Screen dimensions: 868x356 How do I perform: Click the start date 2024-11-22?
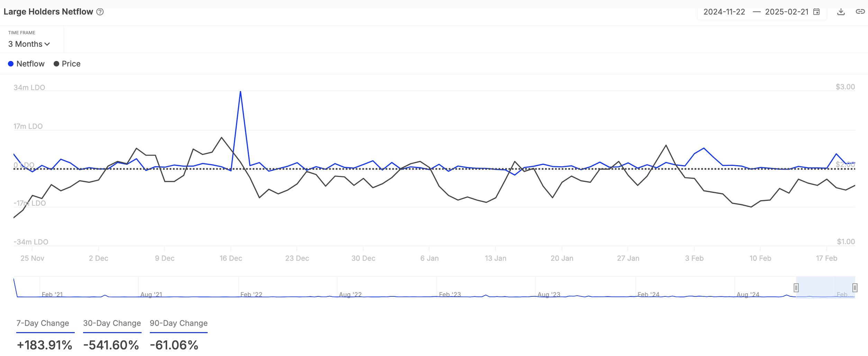(x=724, y=12)
